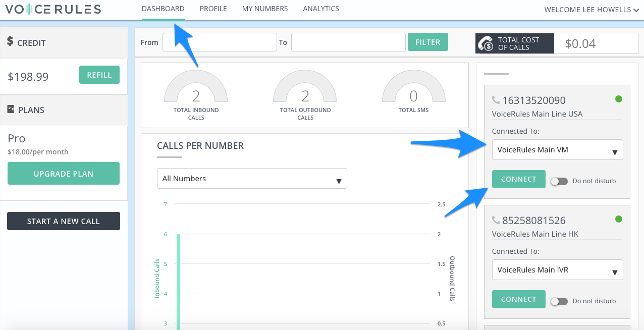Open the VoiceRules Main IVR dropdown
Viewport: 644px width, 330px height.
557,270
